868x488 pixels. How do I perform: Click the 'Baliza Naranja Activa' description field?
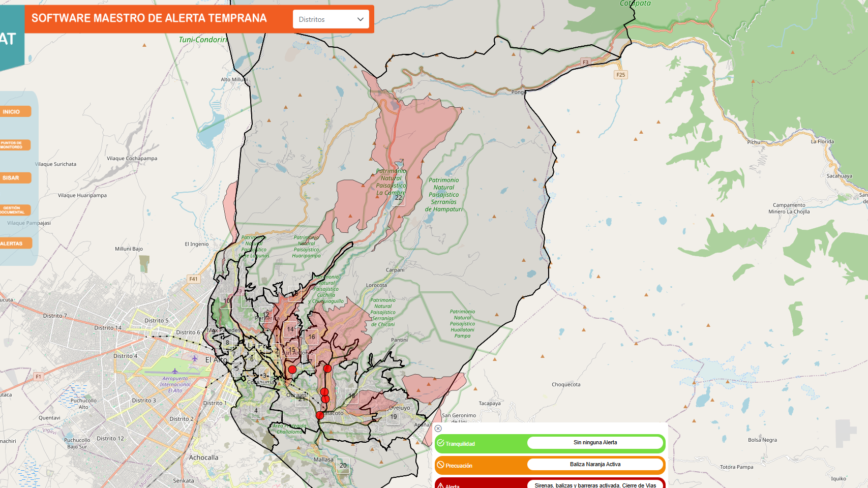coord(595,464)
